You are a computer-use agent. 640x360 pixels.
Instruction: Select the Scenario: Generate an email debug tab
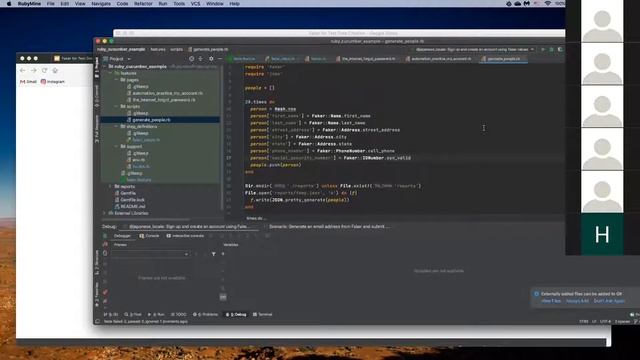point(329,227)
